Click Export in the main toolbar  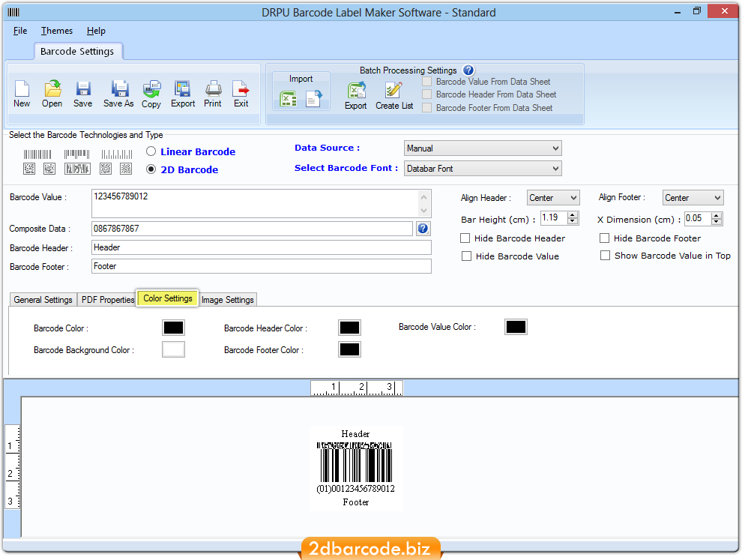(x=183, y=94)
